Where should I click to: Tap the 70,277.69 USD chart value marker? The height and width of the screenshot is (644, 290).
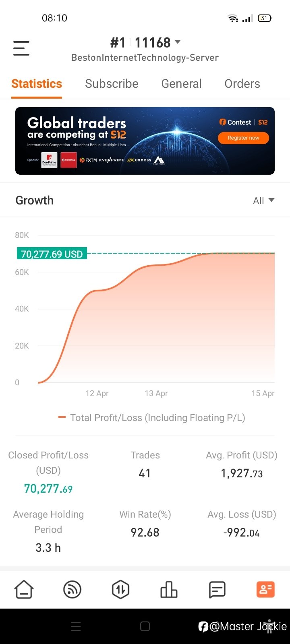click(x=52, y=254)
